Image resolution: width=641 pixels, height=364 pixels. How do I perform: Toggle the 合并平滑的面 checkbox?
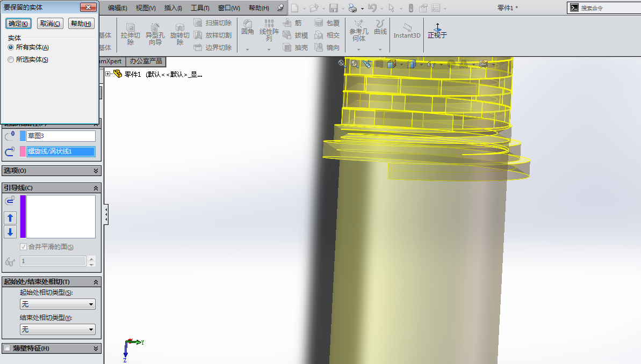click(x=23, y=247)
